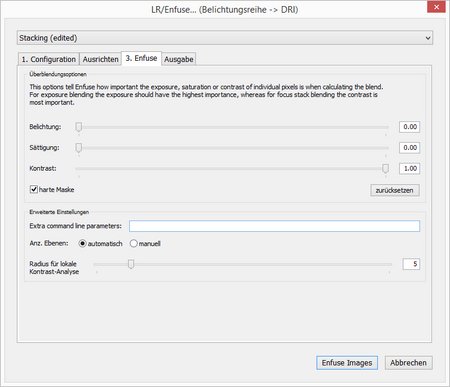Screen dimensions: 450x387
Task: Click the Sättigung value field
Action: pyautogui.click(x=409, y=148)
